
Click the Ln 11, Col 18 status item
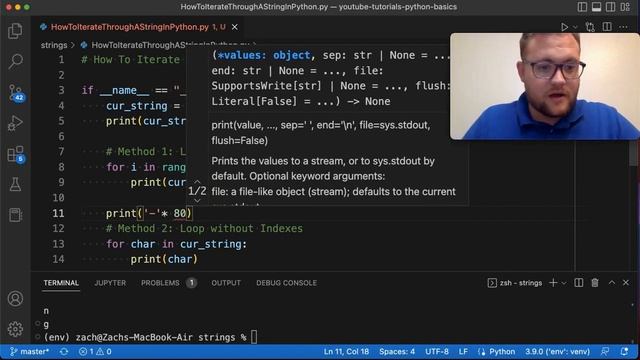click(x=346, y=351)
